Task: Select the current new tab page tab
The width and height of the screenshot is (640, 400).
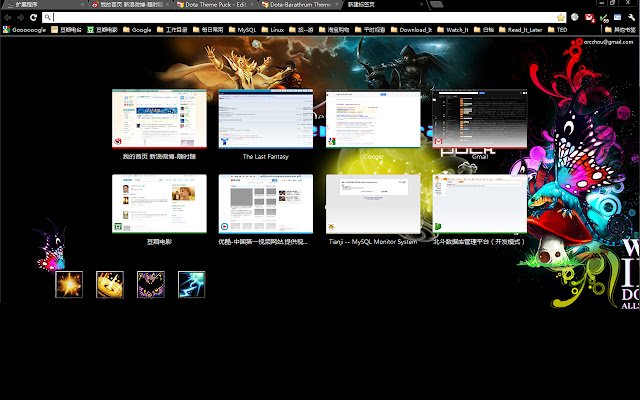Action: 384,4
